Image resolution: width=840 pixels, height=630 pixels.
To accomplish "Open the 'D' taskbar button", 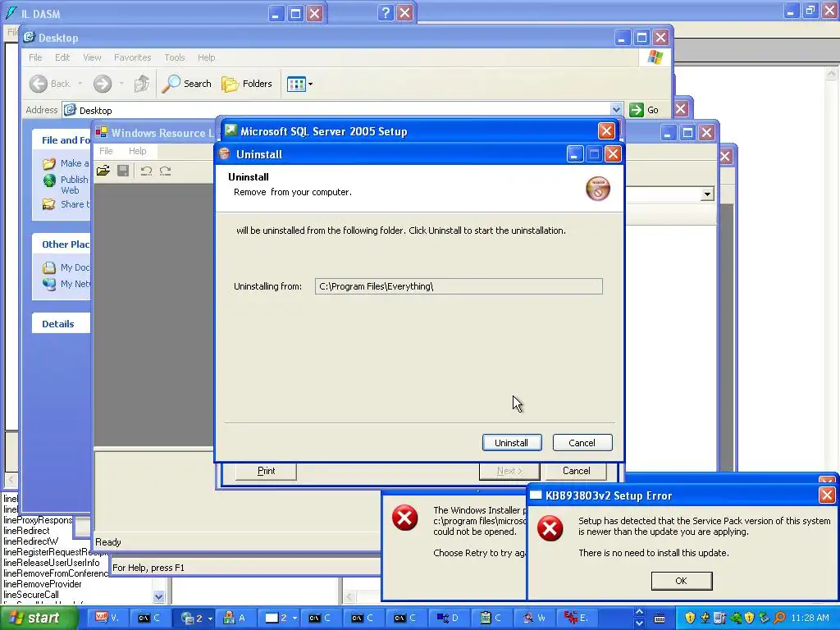I will point(450,618).
